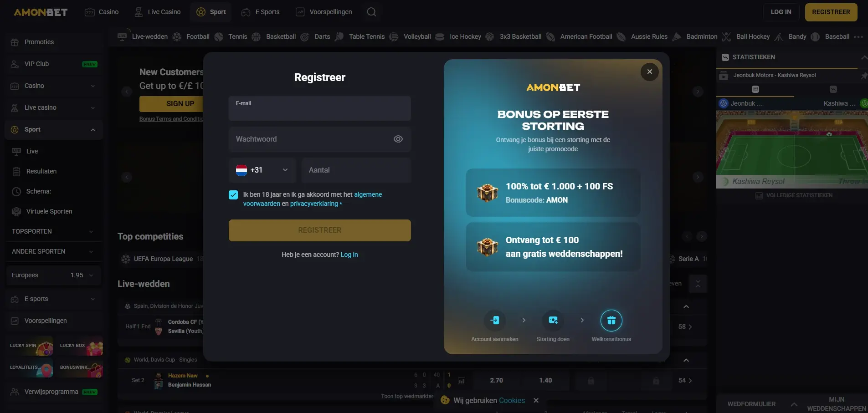Click the Lucky Box thumbnail
Viewport: 868px width, 413px height.
81,346
